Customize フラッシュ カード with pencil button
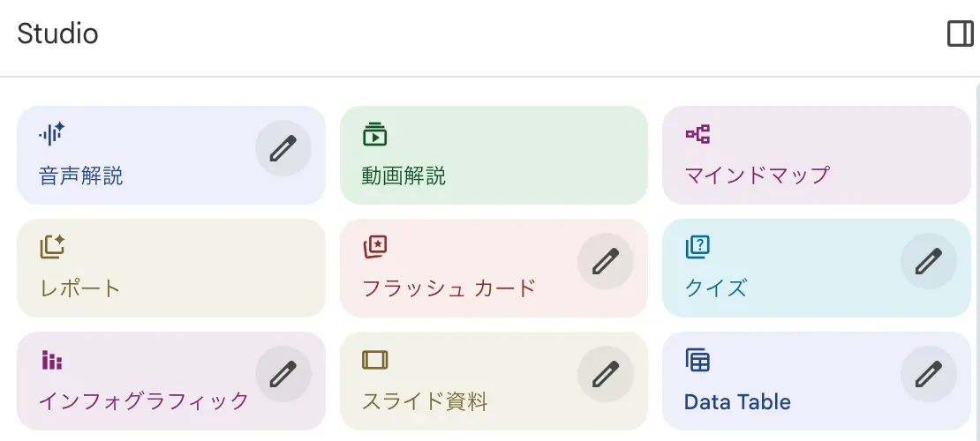Viewport: 980px width, 441px height. (x=605, y=261)
